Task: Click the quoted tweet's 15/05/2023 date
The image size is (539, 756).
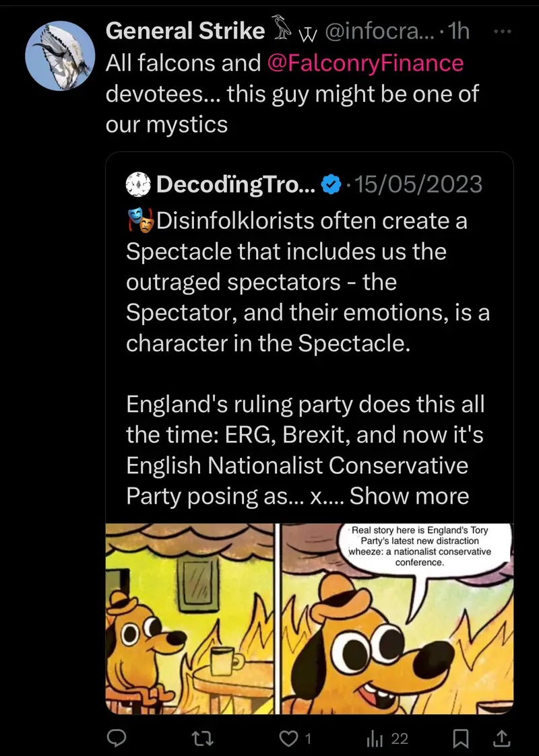Action: 418,184
